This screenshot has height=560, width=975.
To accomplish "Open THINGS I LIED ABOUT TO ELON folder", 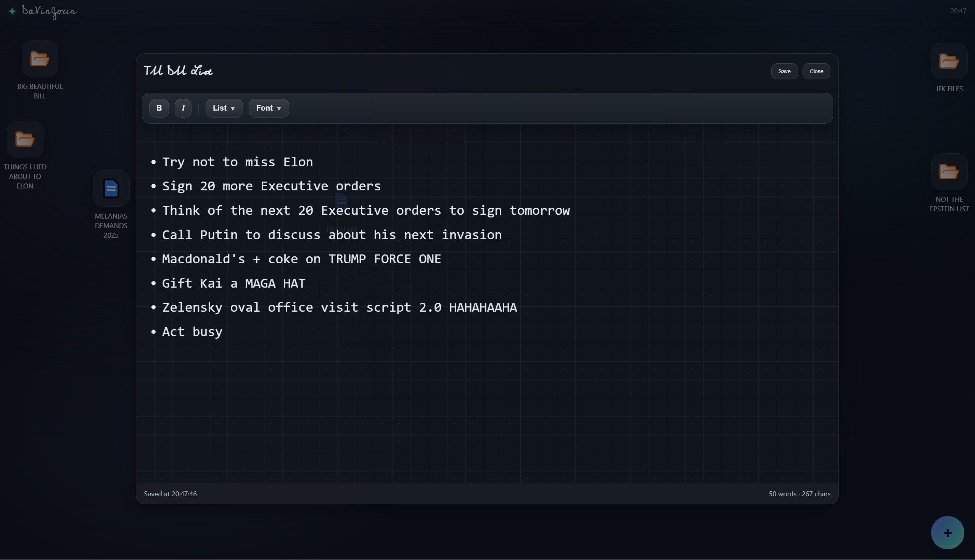I will (x=25, y=140).
